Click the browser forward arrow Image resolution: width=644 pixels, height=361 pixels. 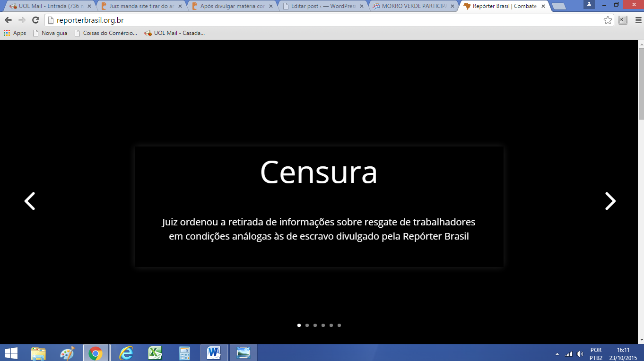(22, 20)
